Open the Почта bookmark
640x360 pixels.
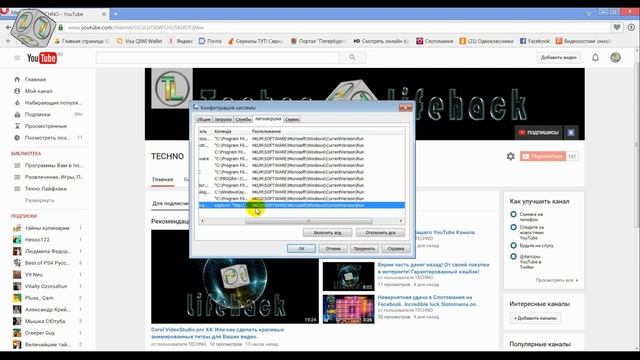tap(210, 41)
